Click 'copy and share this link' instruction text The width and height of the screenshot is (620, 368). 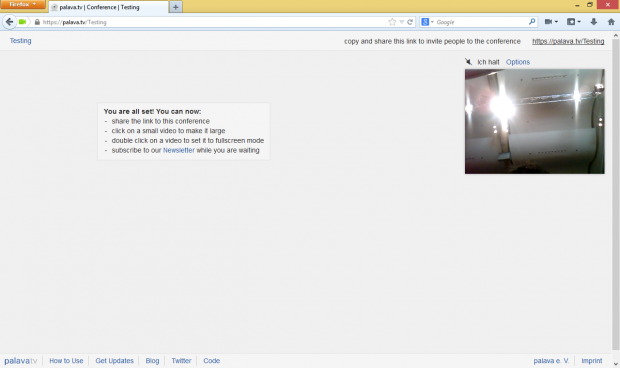pos(432,41)
